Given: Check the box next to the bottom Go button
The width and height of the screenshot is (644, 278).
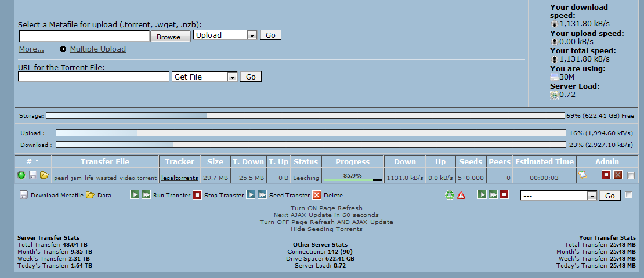Looking at the screenshot, I should click(628, 196).
